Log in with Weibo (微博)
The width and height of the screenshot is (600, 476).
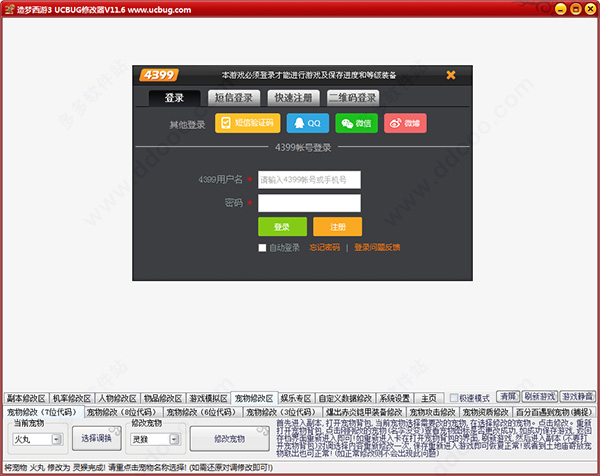coord(405,123)
